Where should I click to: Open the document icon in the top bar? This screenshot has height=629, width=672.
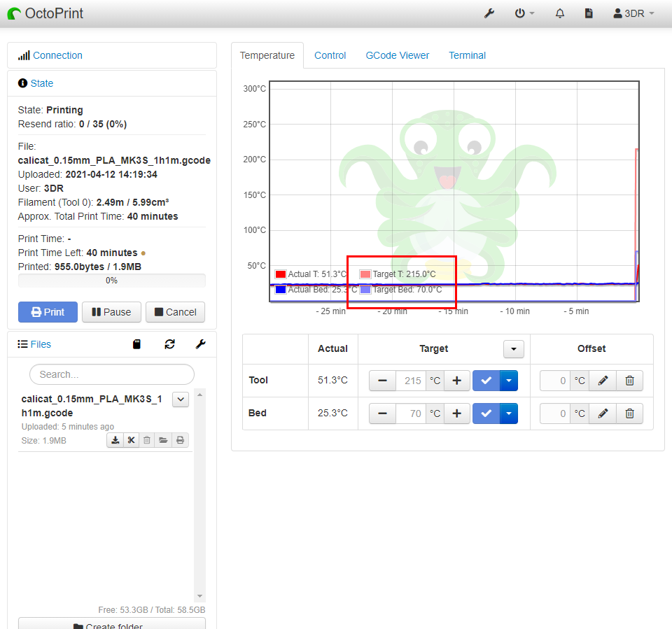589,13
